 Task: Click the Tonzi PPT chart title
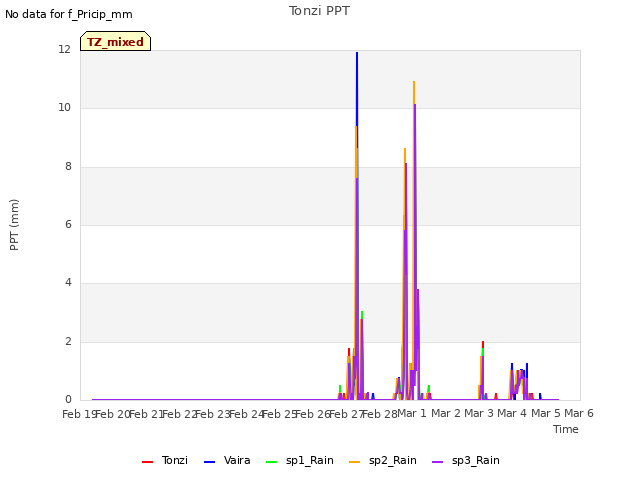point(319,11)
